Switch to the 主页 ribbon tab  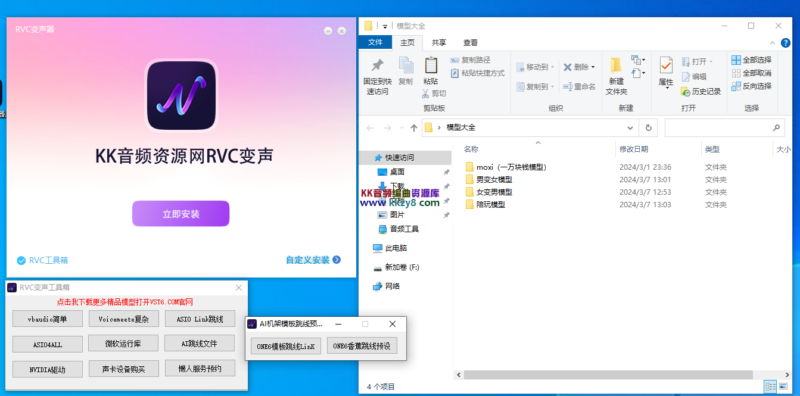click(407, 43)
